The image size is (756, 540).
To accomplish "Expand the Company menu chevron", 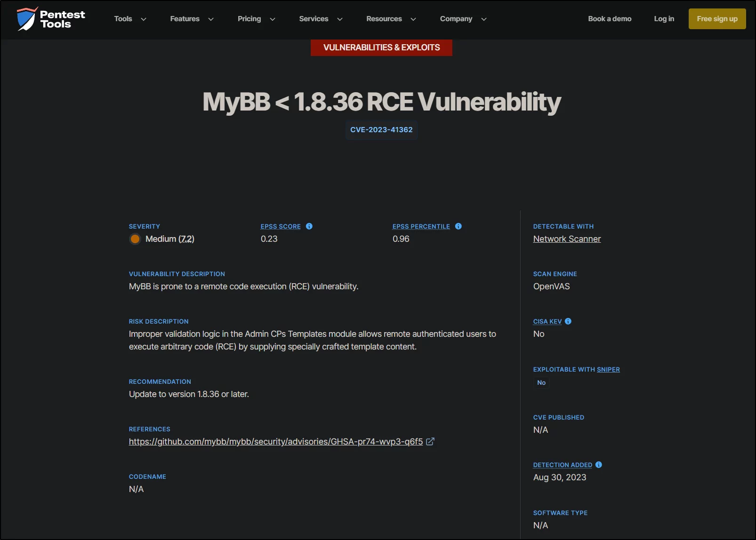I will 483,19.
